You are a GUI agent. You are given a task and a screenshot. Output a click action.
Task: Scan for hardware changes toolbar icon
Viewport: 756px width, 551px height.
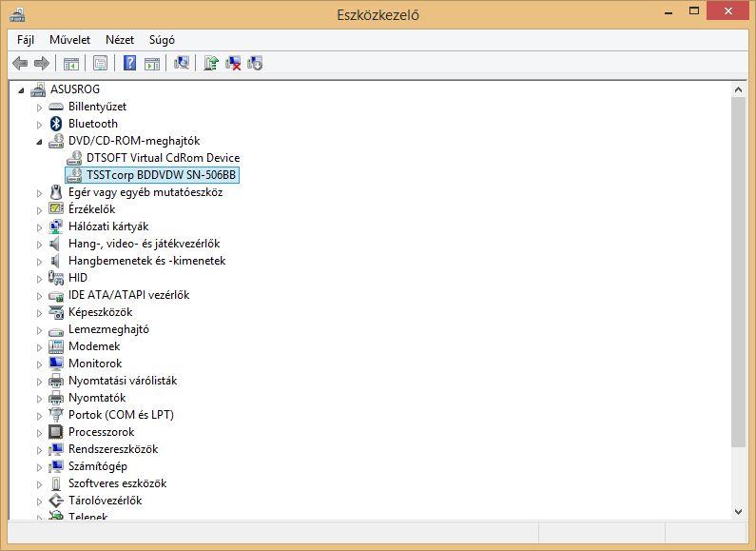pyautogui.click(x=182, y=63)
